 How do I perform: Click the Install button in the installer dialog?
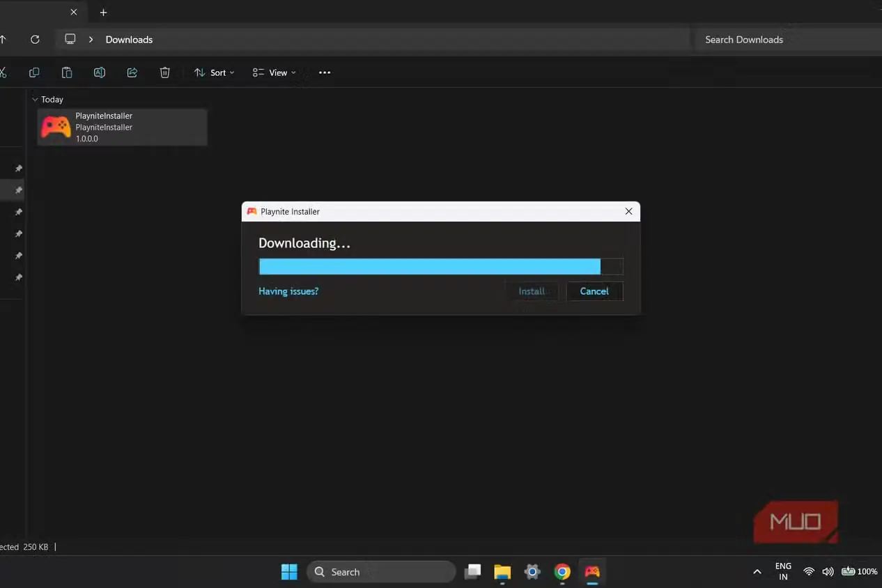click(x=532, y=291)
